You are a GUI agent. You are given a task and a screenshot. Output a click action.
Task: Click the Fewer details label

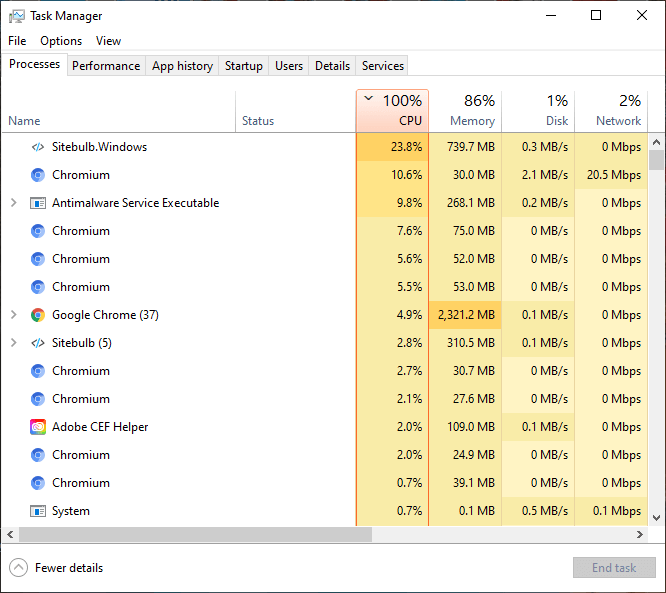pos(69,568)
